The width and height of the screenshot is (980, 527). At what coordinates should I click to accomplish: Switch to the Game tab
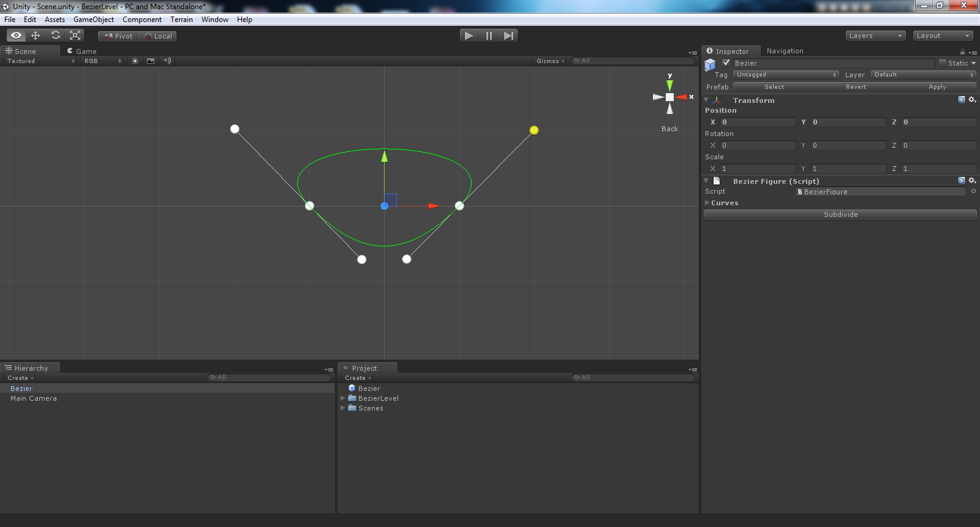point(82,51)
